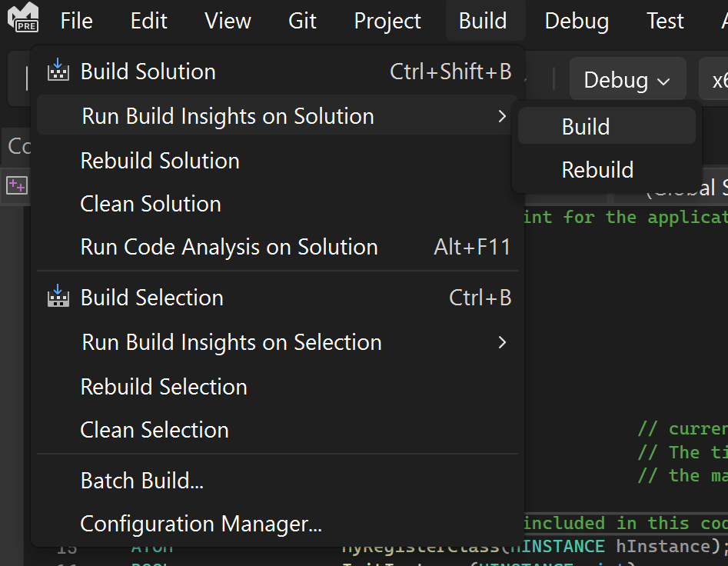Open Configuration Manager dialog

(x=201, y=524)
